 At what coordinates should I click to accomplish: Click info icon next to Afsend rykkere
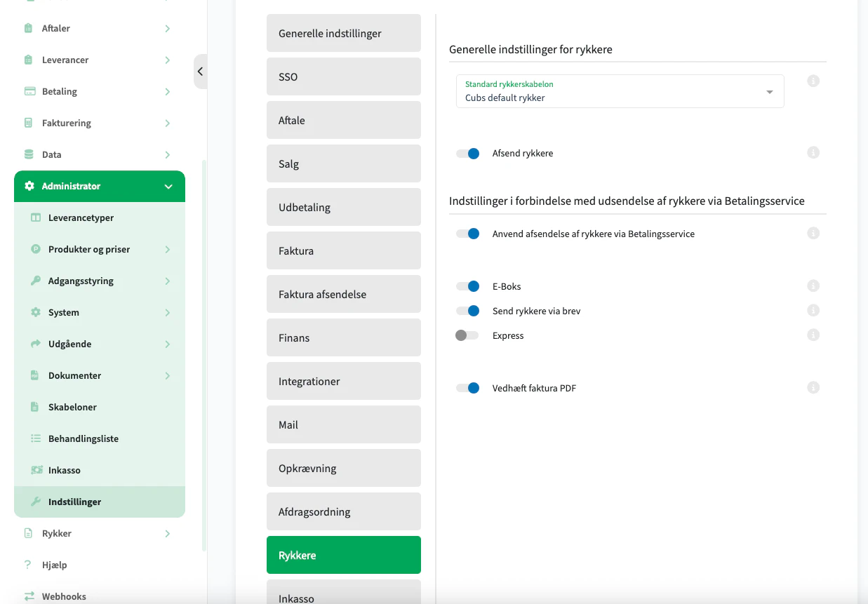813,153
